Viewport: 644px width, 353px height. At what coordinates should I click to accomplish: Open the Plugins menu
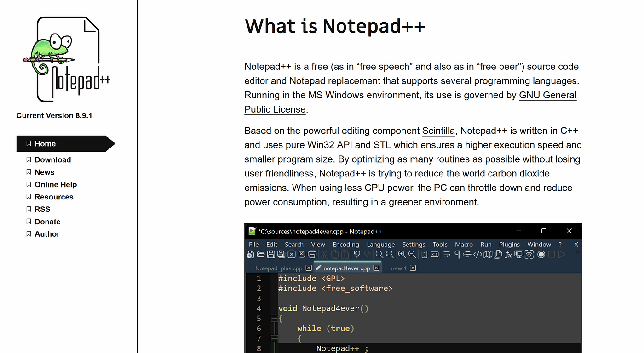tap(510, 245)
